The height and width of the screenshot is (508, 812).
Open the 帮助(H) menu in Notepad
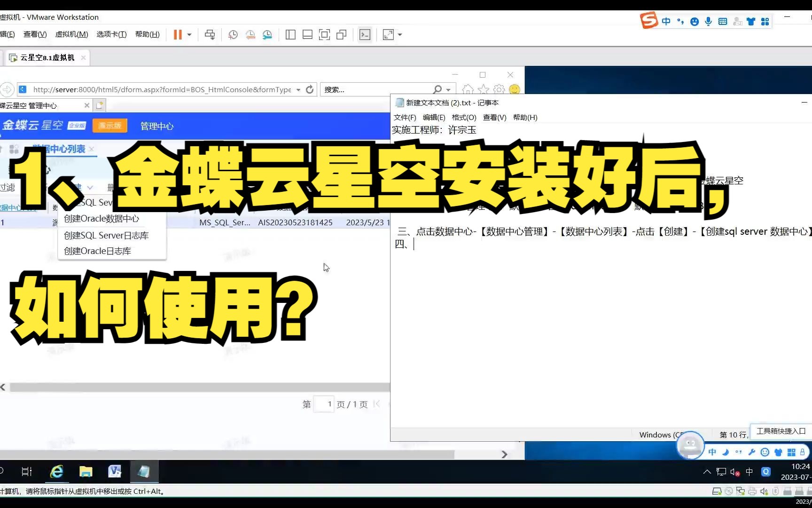525,118
